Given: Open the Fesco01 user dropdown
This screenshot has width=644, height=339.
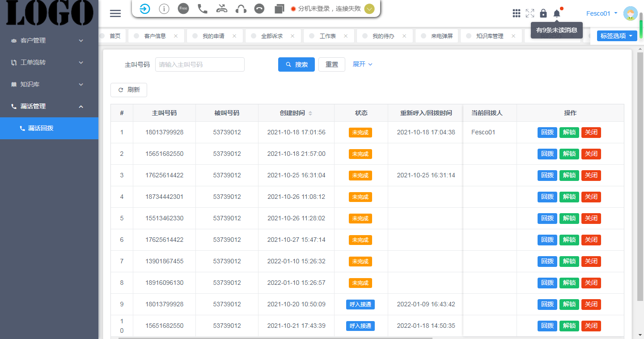Looking at the screenshot, I should click(602, 13).
